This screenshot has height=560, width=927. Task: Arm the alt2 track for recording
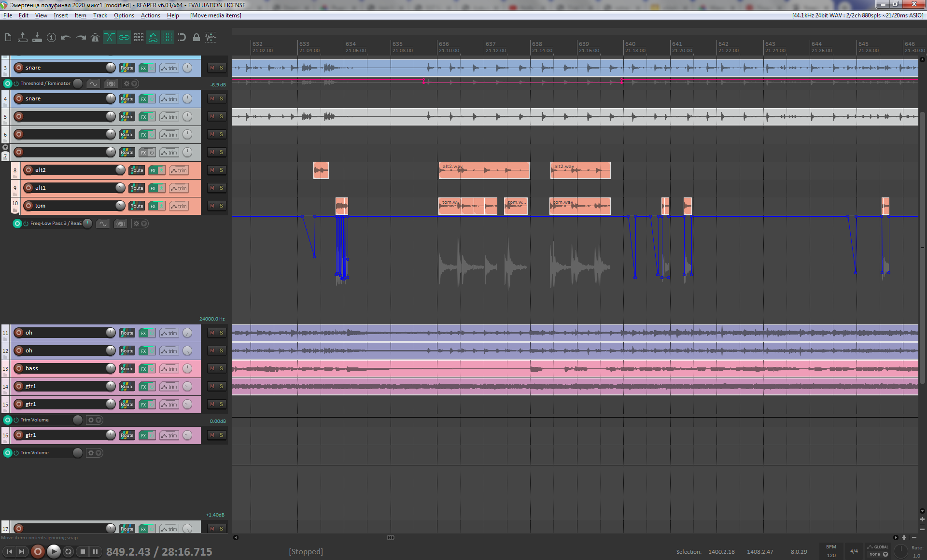click(28, 170)
